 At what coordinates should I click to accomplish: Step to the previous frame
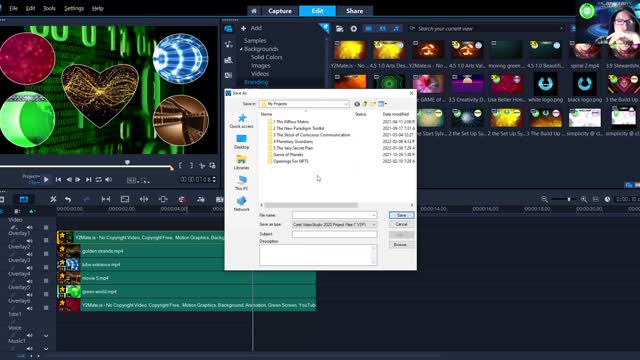[69, 180]
